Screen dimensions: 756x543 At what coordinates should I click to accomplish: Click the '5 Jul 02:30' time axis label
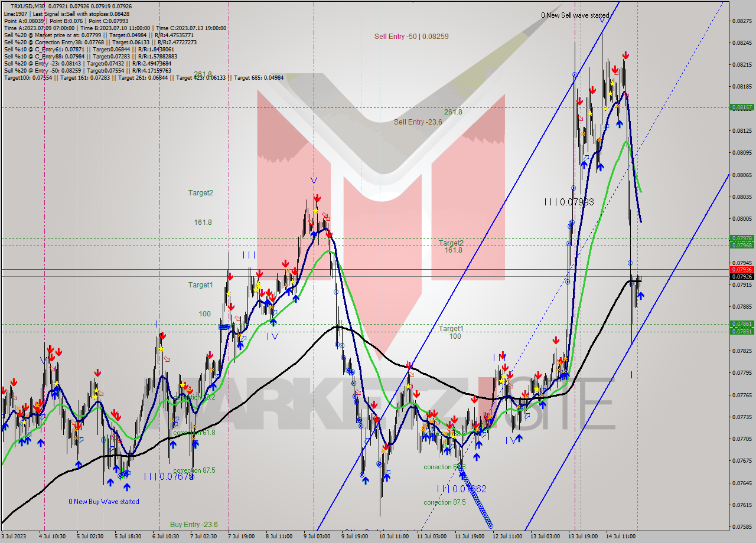click(x=90, y=537)
